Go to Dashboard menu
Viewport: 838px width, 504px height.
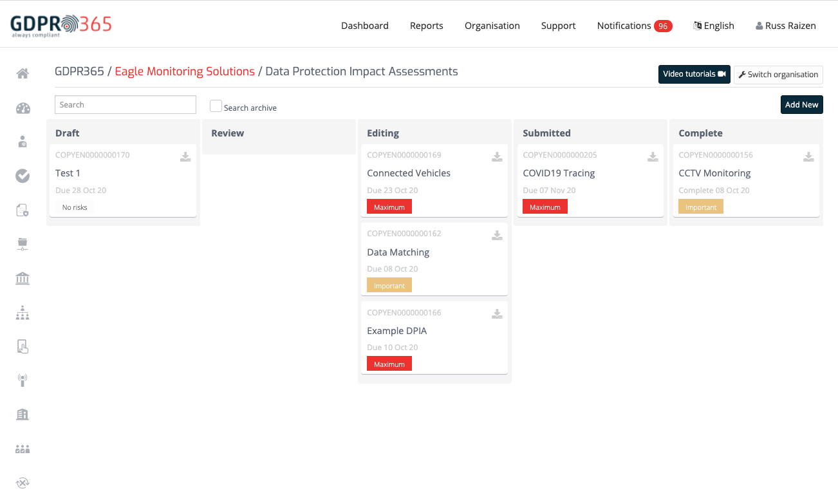365,26
